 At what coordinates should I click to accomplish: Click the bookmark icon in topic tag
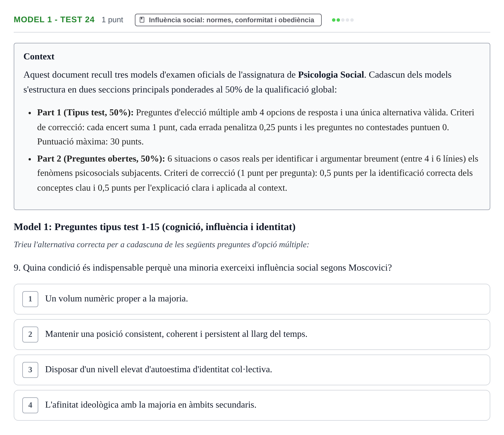point(142,20)
